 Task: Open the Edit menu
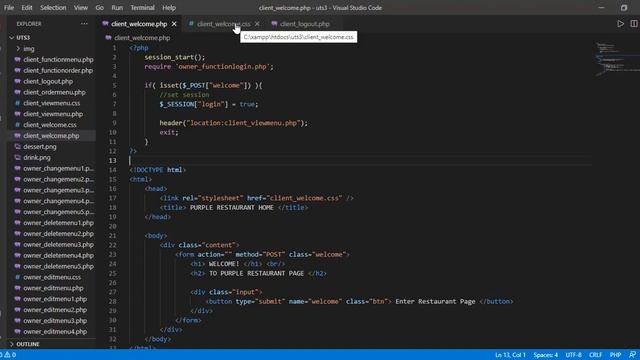(x=27, y=8)
